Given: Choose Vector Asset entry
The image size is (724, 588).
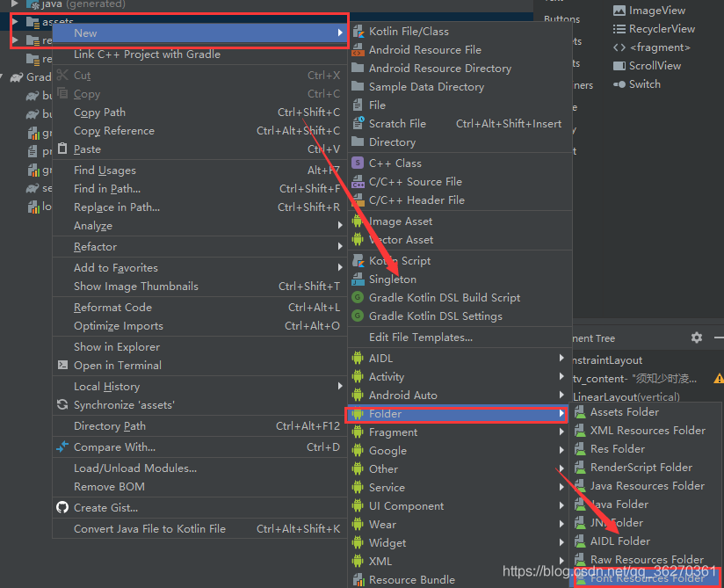Looking at the screenshot, I should pyautogui.click(x=460, y=240).
